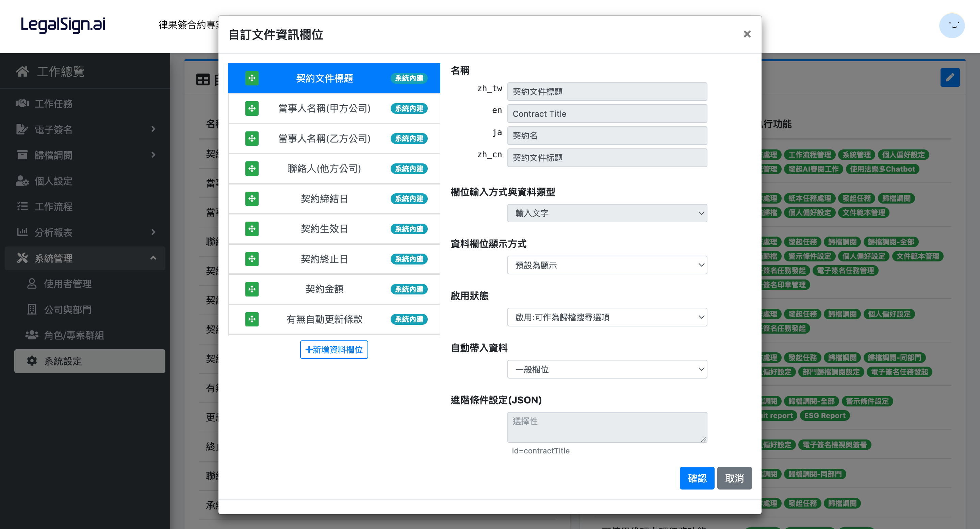Click the person icon for 使用者管理
Viewport: 980px width, 529px height.
tap(32, 284)
